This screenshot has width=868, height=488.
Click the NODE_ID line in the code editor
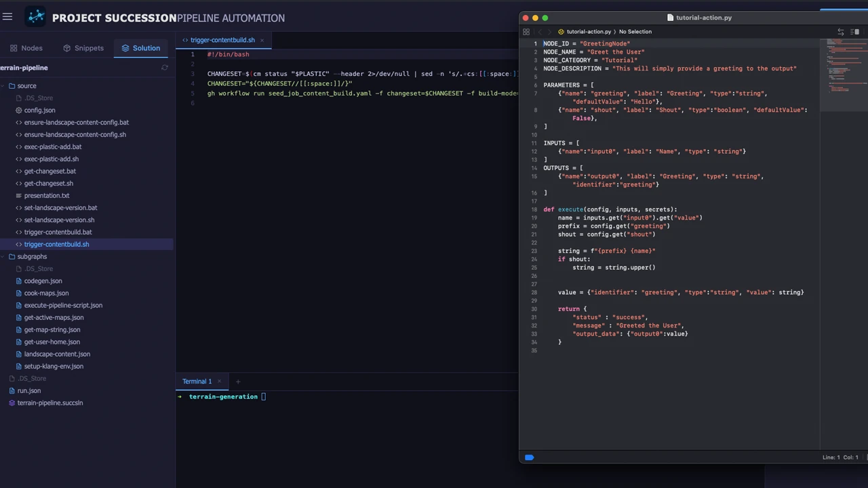click(587, 43)
